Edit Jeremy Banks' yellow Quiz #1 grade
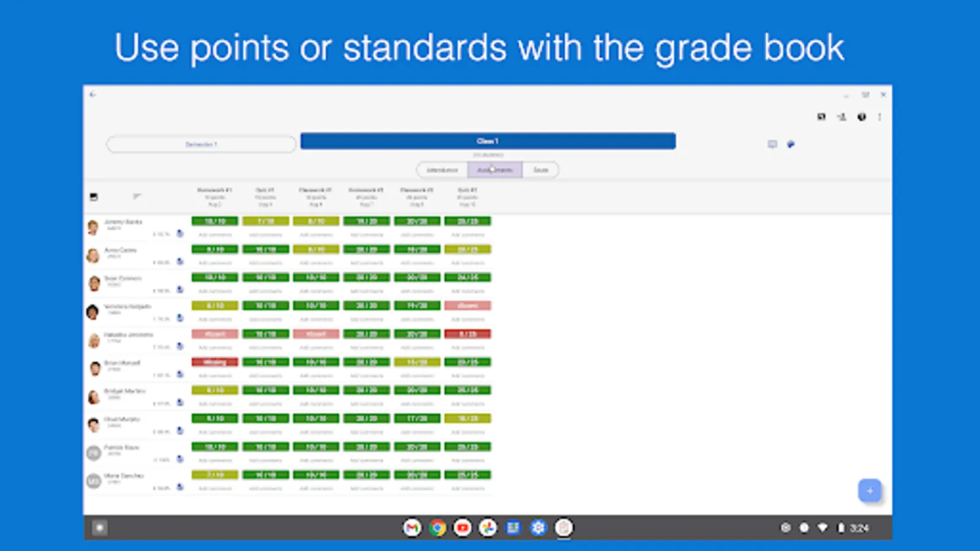Screen dimensions: 980x551 click(266, 221)
